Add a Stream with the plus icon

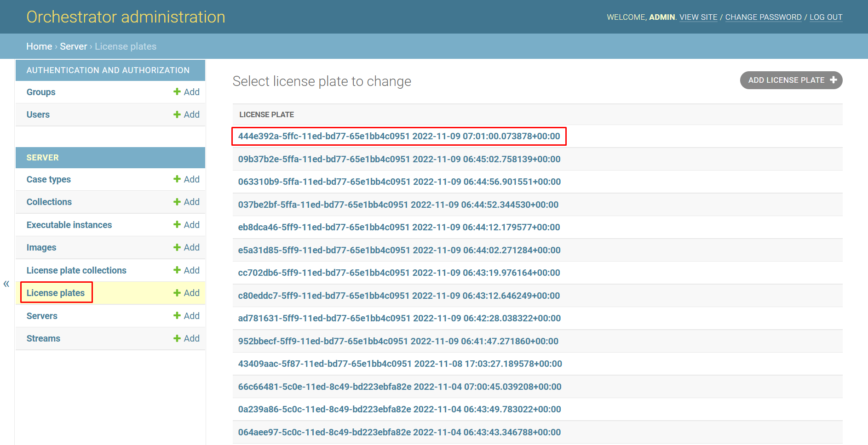[177, 338]
